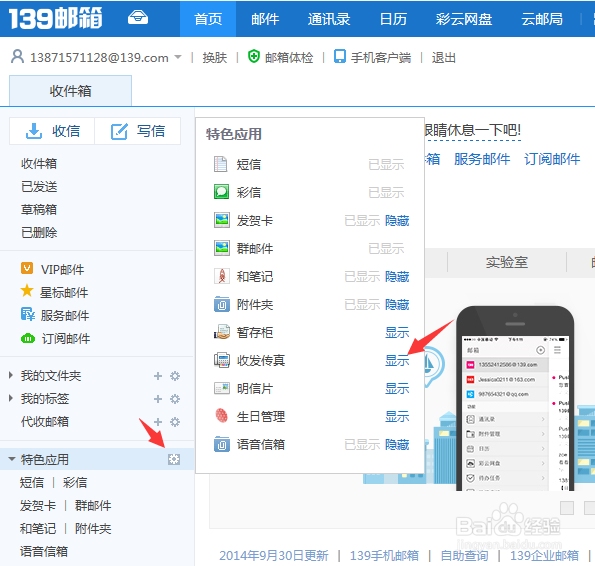Click the 生日管理 red icon in popup
595x566 pixels.
(222, 416)
